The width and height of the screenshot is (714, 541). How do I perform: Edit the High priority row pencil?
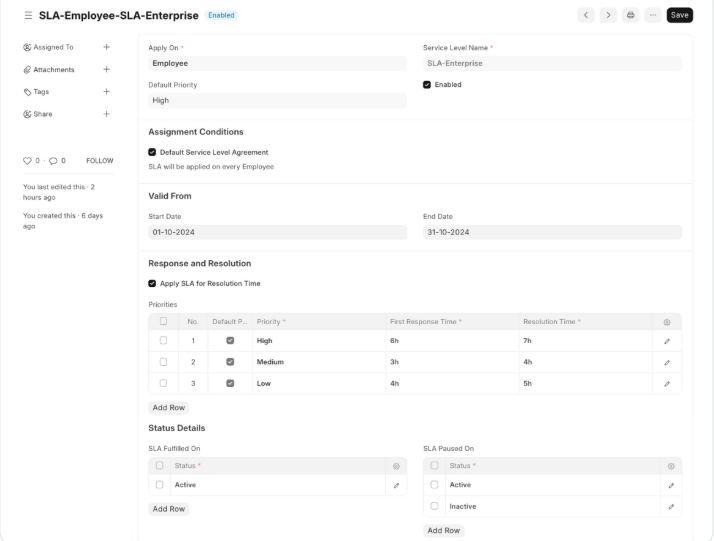coord(667,341)
